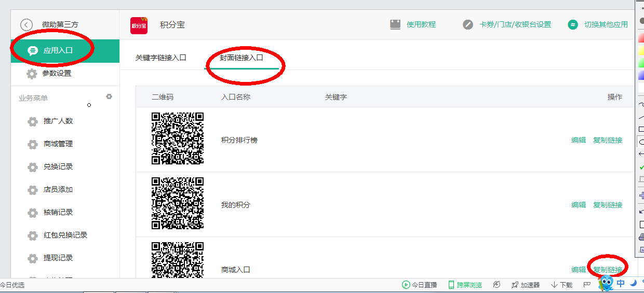Go to 红包兑换记录 in the sidebar
This screenshot has height=293, width=644.
[x=65, y=235]
